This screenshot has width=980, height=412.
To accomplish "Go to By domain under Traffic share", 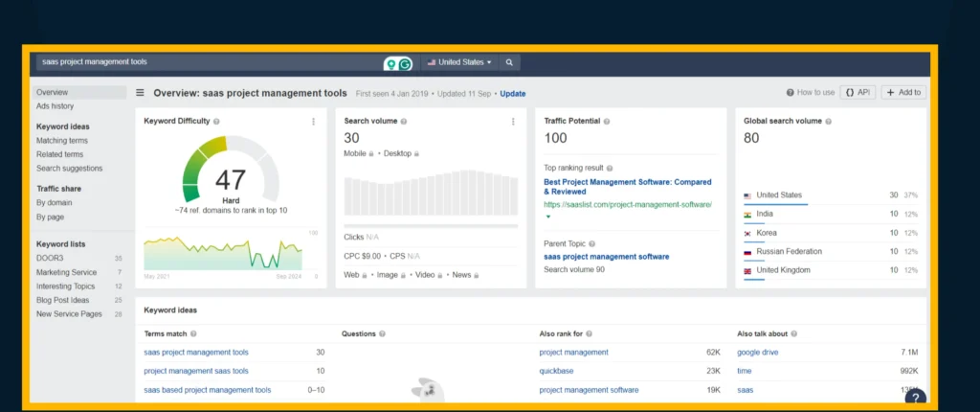I will 55,203.
